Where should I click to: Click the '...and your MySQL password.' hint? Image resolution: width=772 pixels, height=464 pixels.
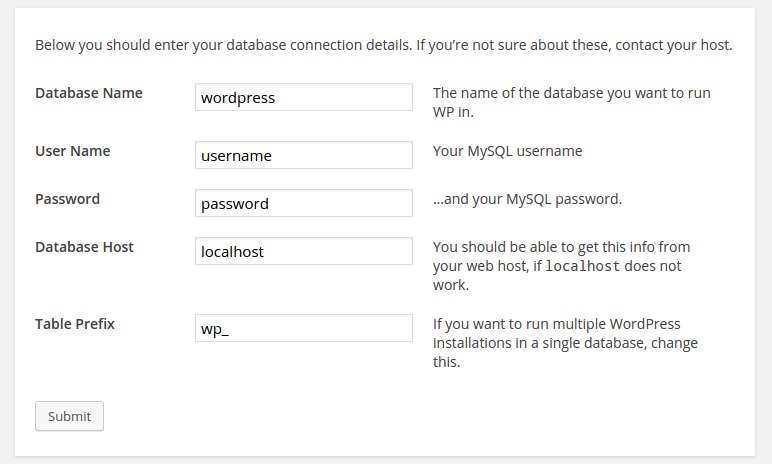pyautogui.click(x=527, y=199)
